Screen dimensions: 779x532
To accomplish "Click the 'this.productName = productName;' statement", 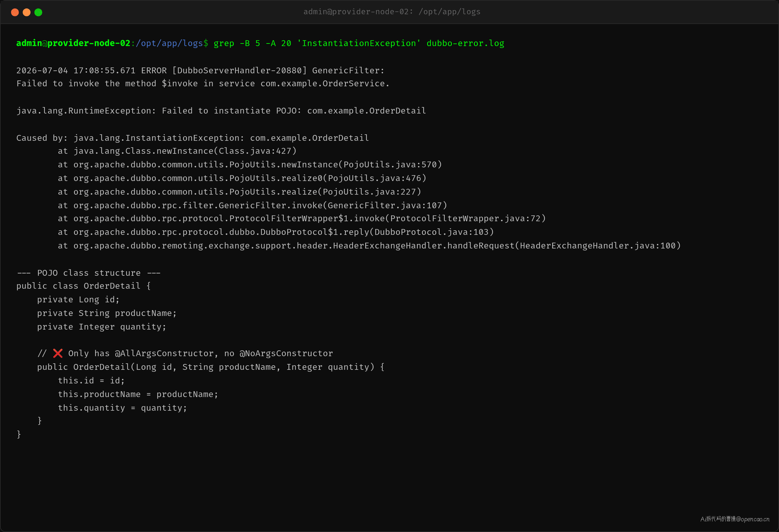I will tap(138, 394).
